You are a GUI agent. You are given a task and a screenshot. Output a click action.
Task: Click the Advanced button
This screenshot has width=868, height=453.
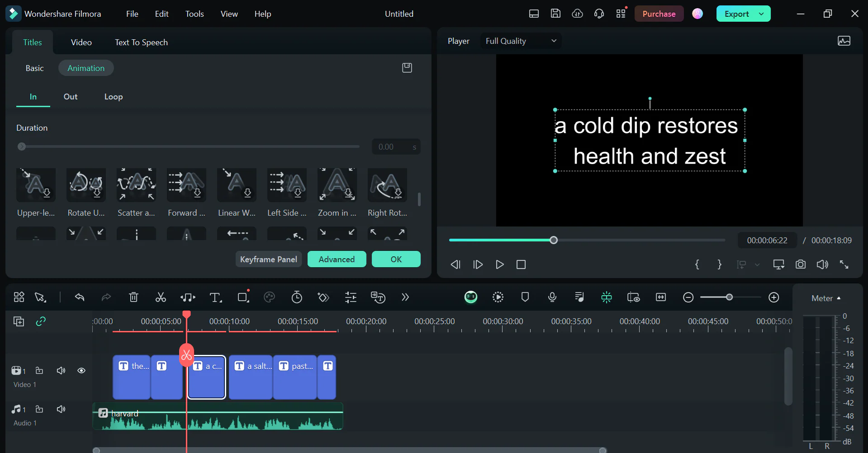(337, 259)
